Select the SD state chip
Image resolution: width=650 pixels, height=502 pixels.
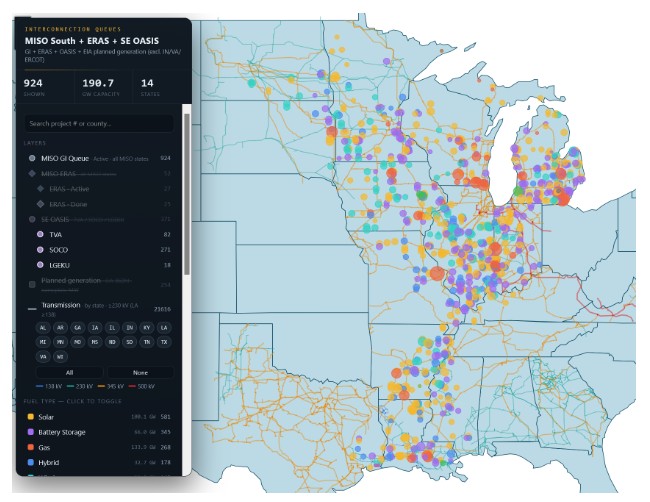[130, 342]
